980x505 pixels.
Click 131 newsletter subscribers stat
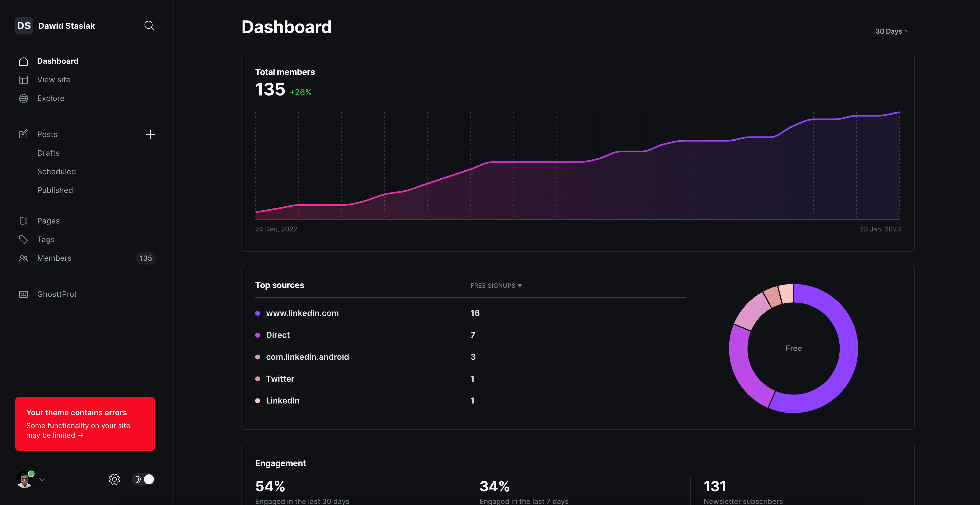click(715, 486)
